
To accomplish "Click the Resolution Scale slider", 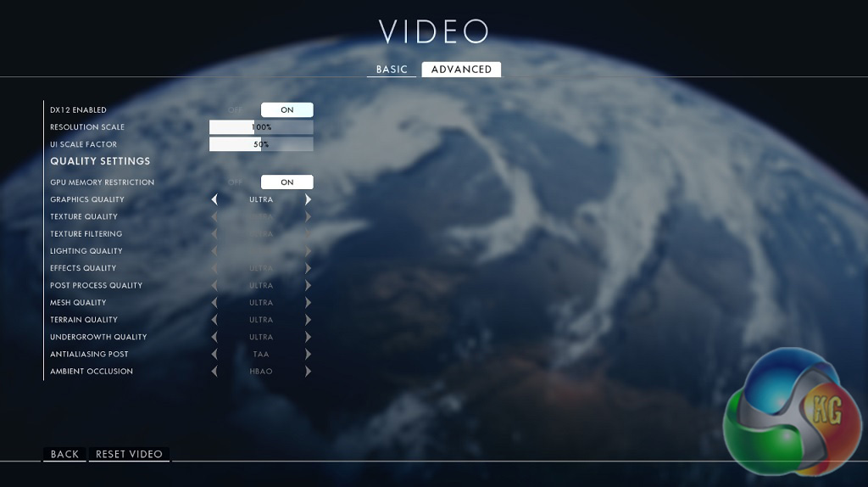I will click(x=261, y=127).
